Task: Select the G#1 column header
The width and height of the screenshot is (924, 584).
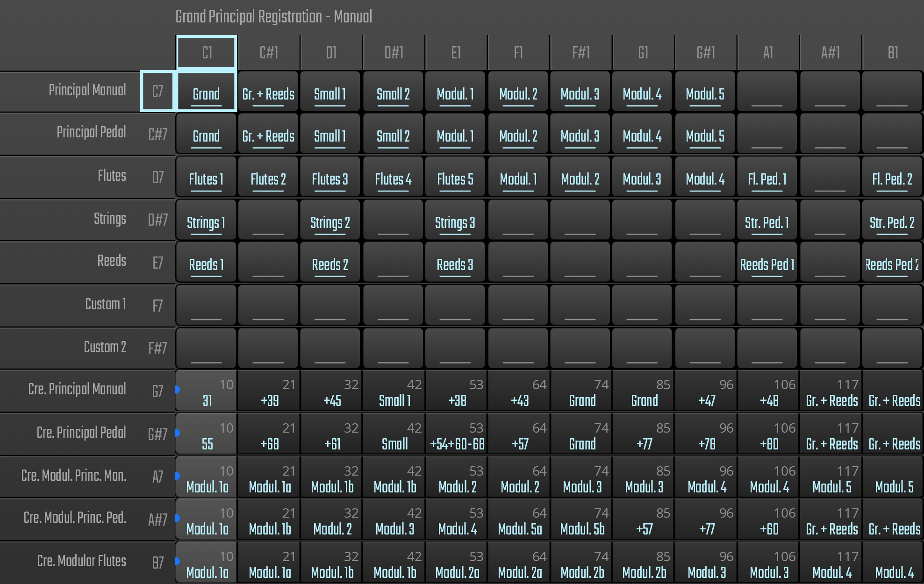Action: 705,53
